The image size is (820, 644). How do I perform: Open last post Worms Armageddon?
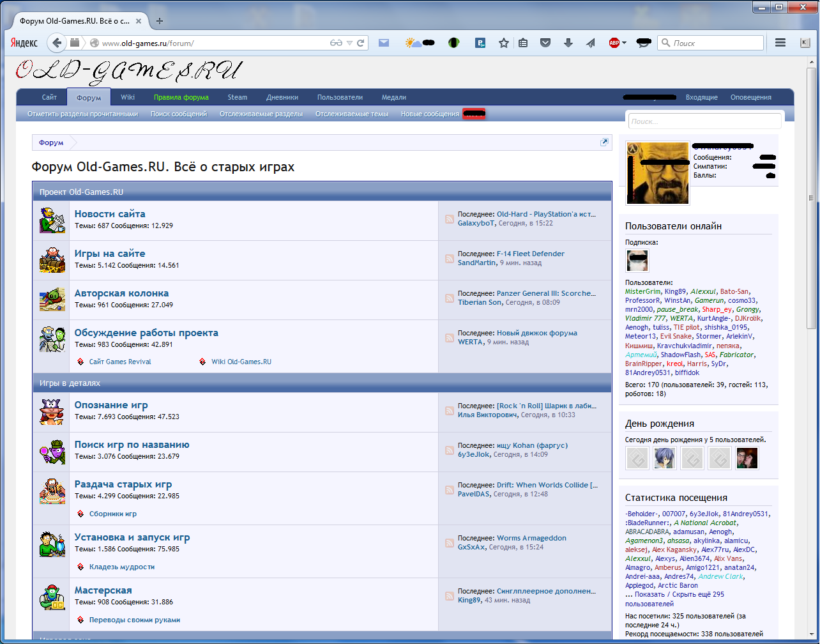(531, 538)
